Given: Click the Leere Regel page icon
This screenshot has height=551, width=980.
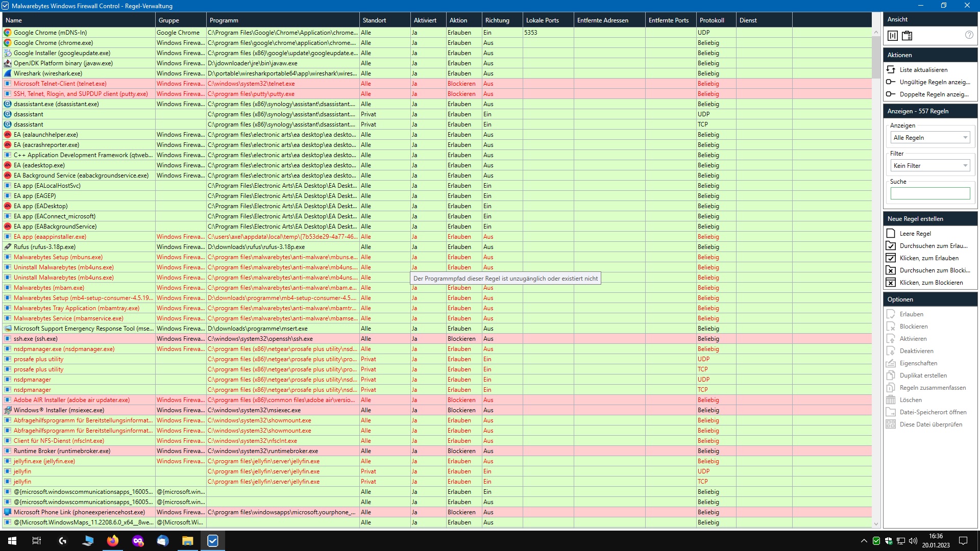Looking at the screenshot, I should pos(891,233).
